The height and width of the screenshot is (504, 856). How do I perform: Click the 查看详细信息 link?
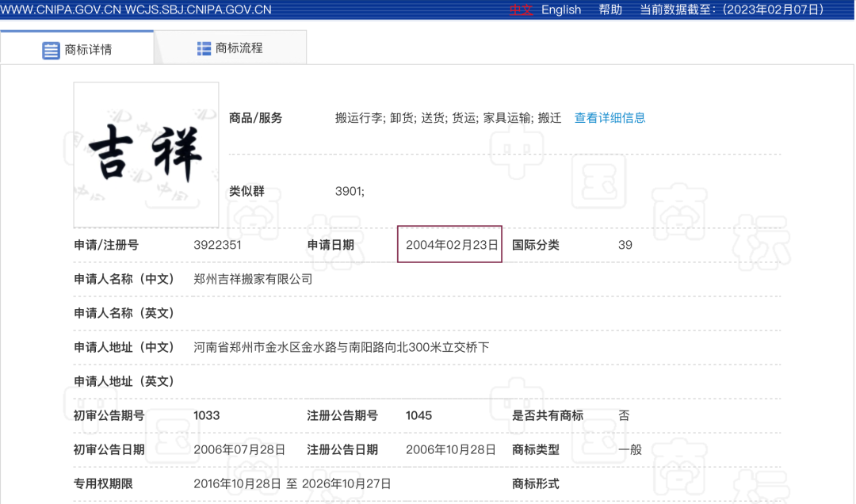point(610,118)
